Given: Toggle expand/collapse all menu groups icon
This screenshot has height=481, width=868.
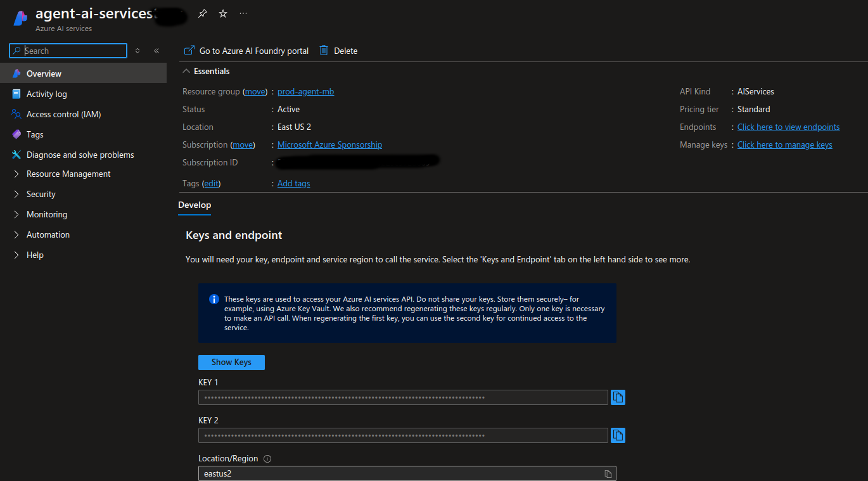Looking at the screenshot, I should click(137, 51).
